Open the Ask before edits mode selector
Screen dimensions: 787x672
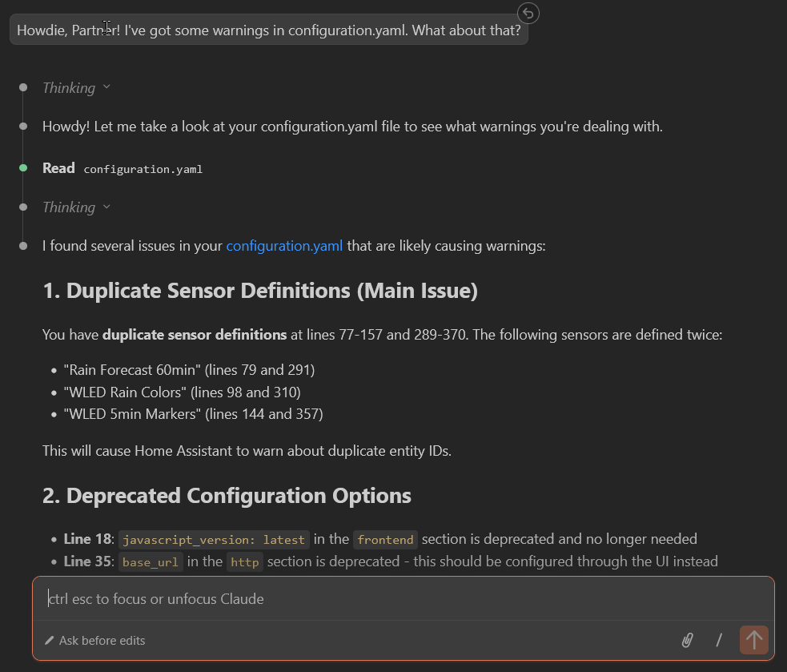(x=96, y=640)
